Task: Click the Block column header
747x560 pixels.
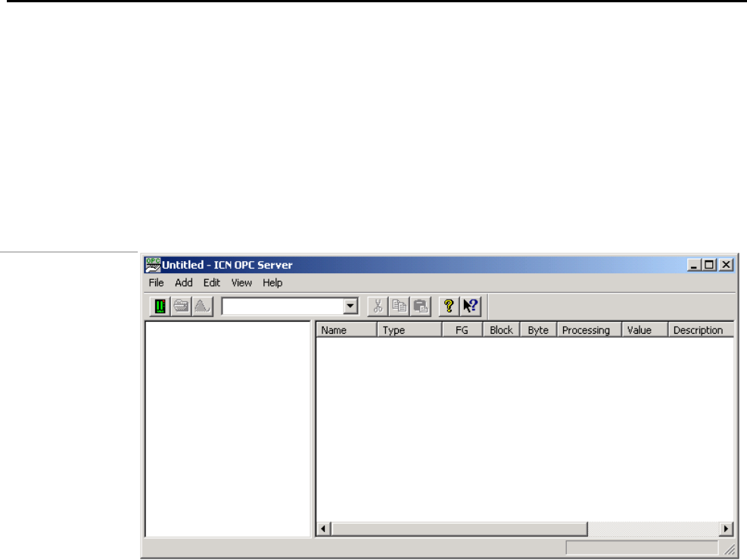Action: click(x=502, y=330)
